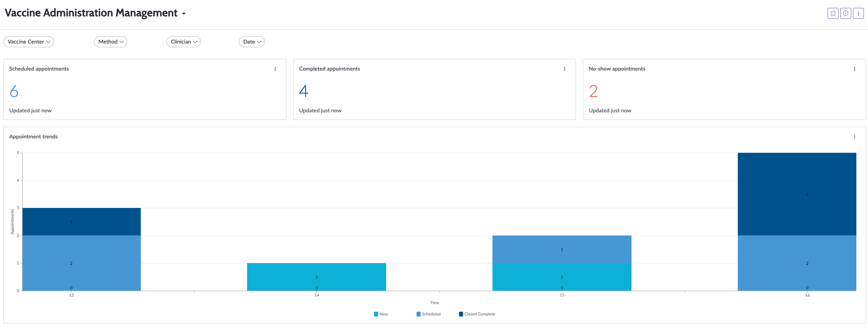The height and width of the screenshot is (336, 868).
Task: Click the Completed appointments value 4
Action: 304,91
